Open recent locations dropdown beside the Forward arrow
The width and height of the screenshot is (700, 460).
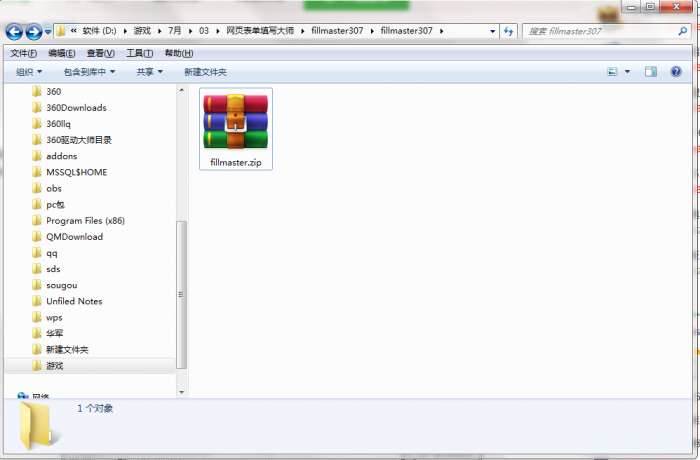(x=48, y=32)
